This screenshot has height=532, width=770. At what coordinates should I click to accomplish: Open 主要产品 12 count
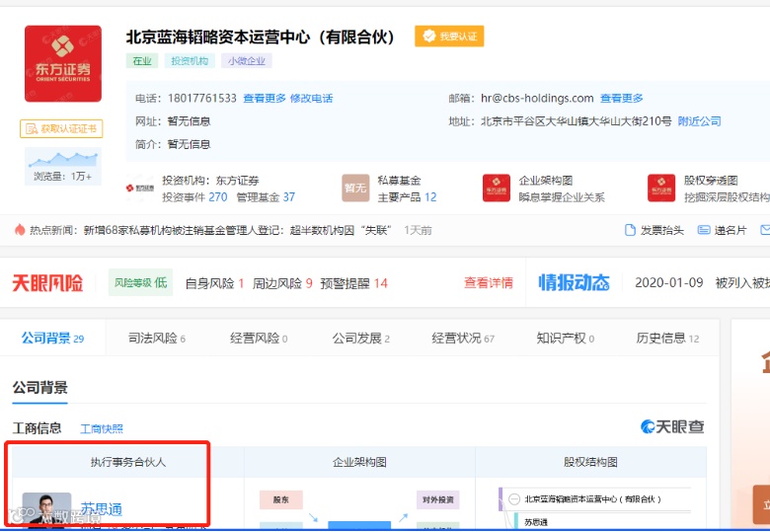point(407,197)
